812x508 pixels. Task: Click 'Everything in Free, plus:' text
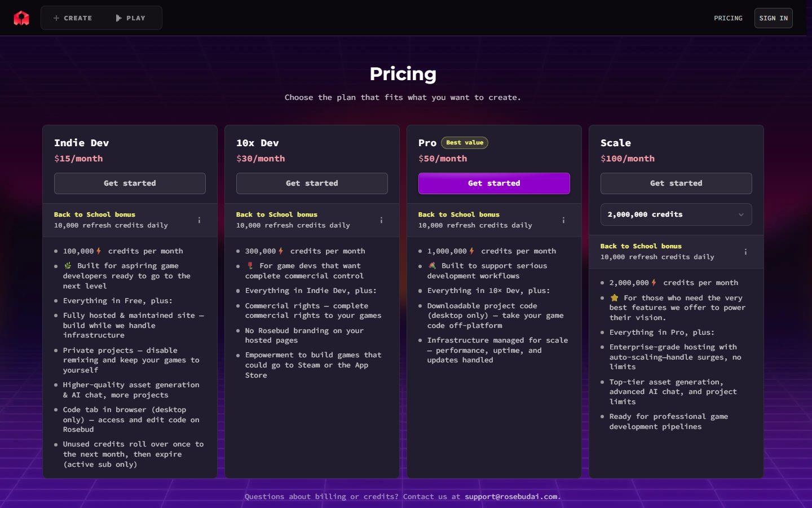pos(118,301)
